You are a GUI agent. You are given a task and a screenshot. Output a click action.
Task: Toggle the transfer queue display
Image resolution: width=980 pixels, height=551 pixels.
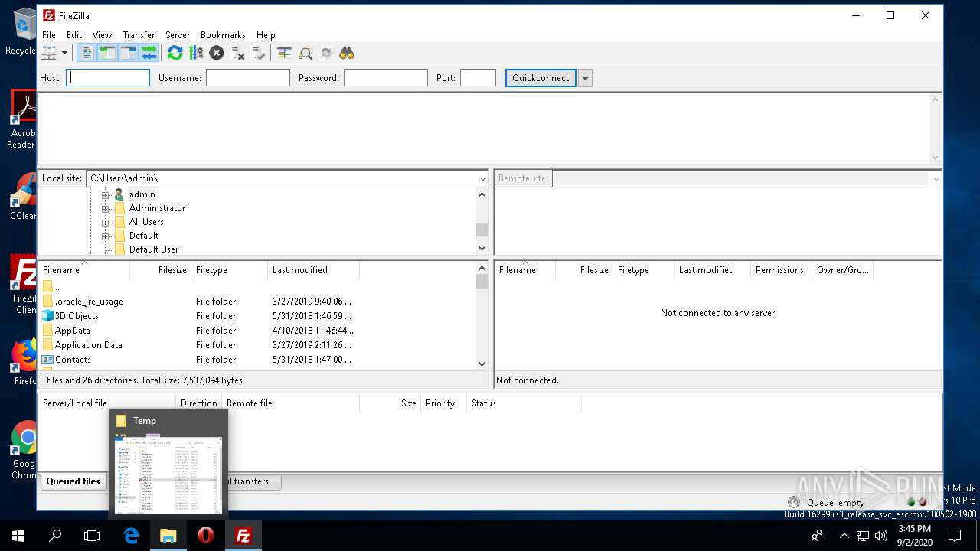click(x=149, y=53)
